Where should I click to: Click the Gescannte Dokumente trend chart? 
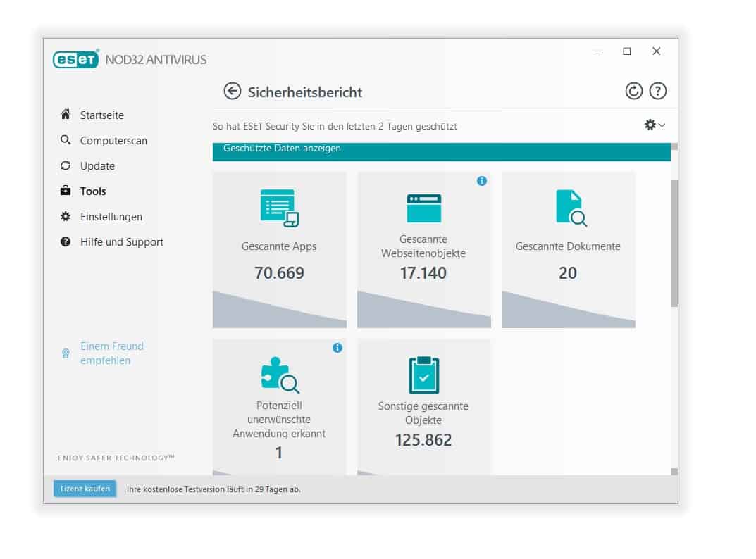pos(569,309)
